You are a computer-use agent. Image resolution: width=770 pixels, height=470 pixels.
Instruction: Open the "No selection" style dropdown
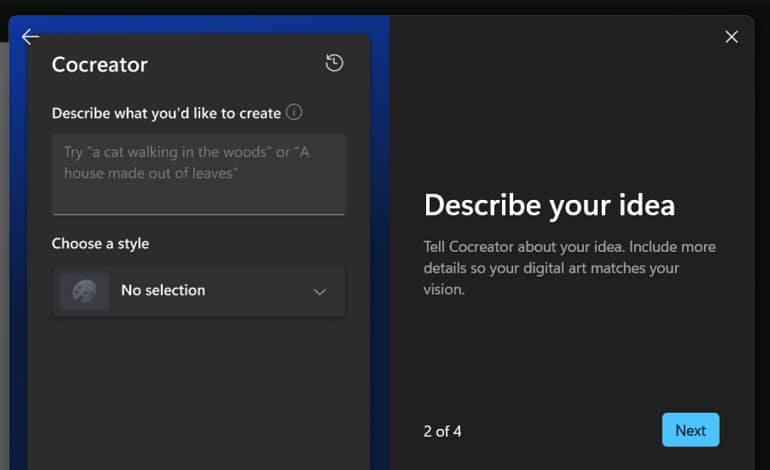point(198,292)
